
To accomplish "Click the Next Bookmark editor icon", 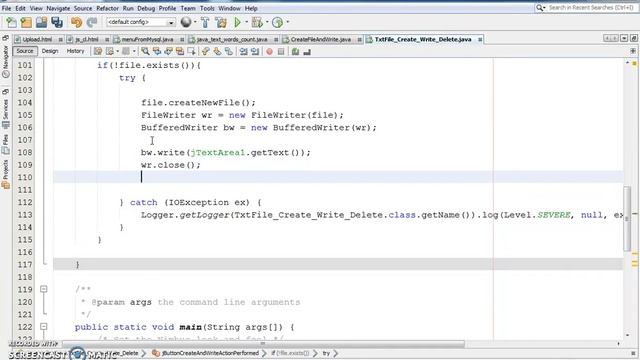I will [x=217, y=51].
